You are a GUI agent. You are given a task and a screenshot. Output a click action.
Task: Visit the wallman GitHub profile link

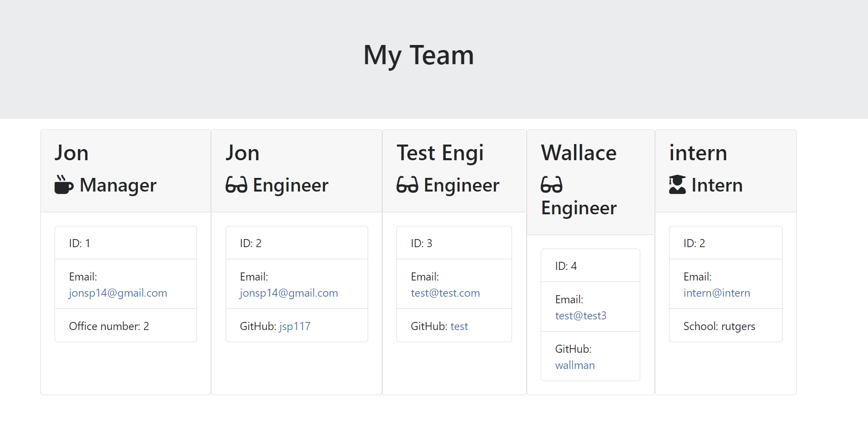pos(575,365)
